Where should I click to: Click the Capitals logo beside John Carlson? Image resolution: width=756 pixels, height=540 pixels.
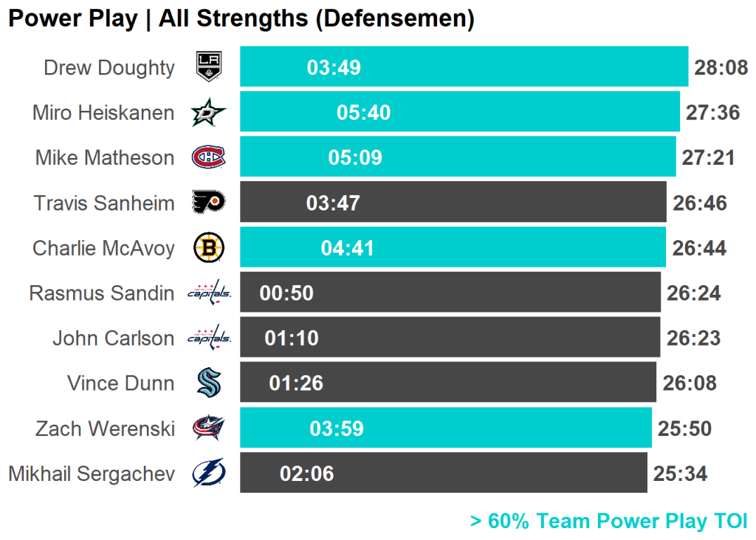point(209,338)
